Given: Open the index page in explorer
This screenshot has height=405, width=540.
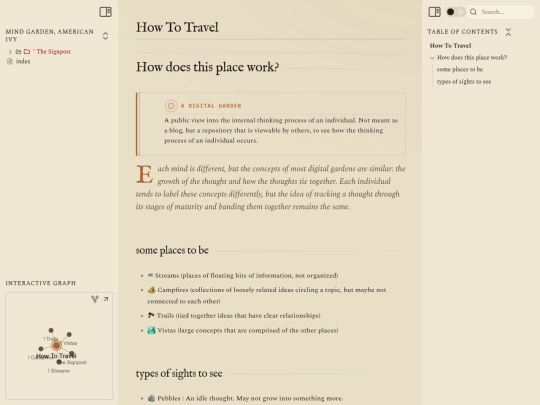Looking at the screenshot, I should click(23, 61).
